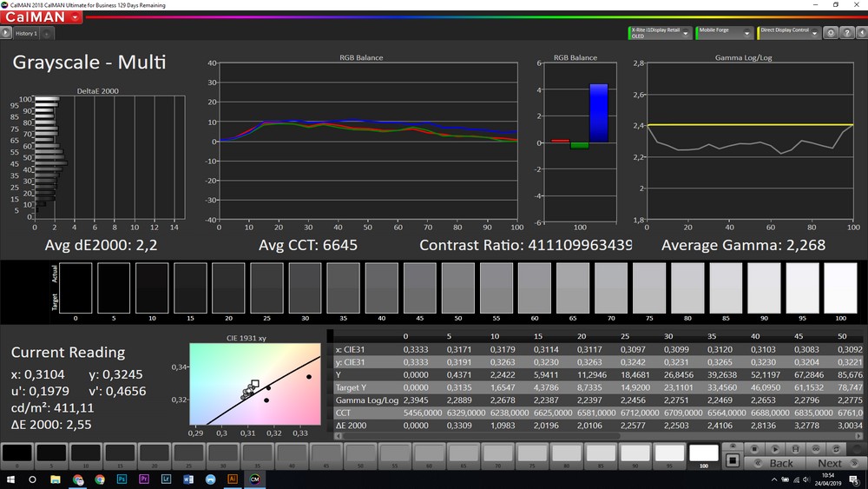Open the Windows Start menu

pos(10,479)
